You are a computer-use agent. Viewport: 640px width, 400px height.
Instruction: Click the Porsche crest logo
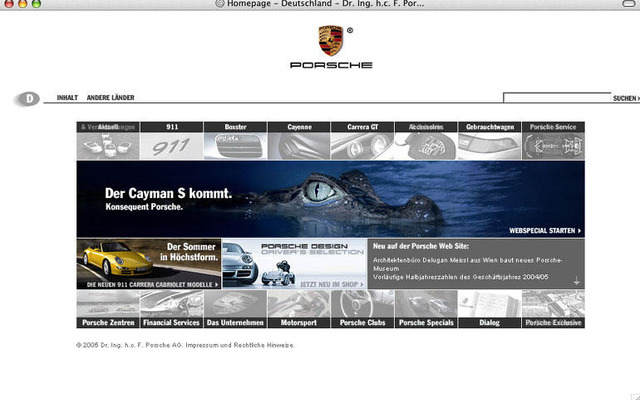click(331, 40)
